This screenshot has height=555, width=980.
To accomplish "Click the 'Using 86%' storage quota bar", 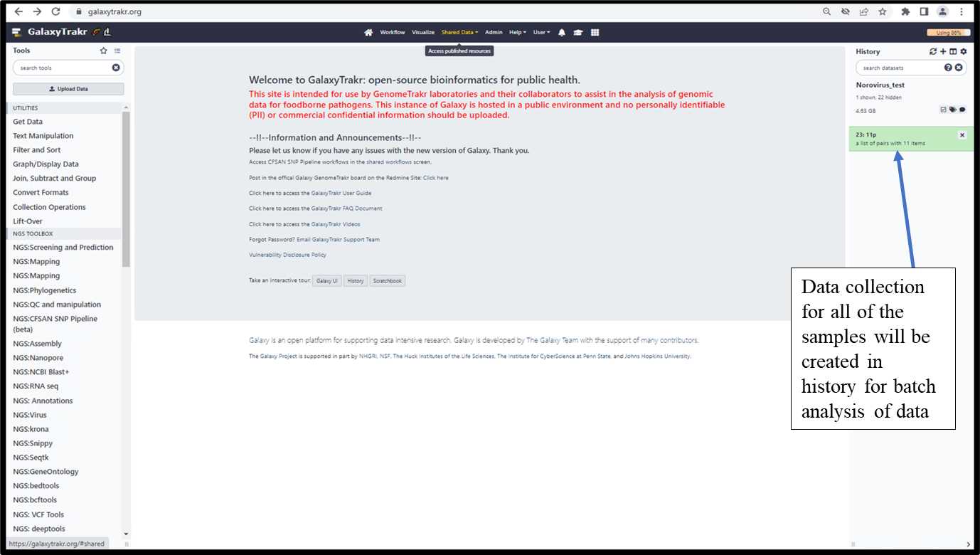I will coord(949,32).
